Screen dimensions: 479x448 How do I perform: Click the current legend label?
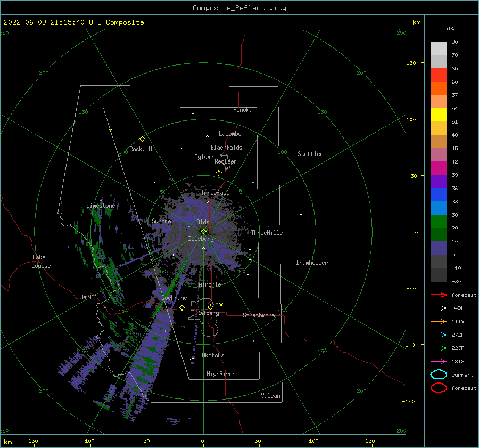pos(463,374)
